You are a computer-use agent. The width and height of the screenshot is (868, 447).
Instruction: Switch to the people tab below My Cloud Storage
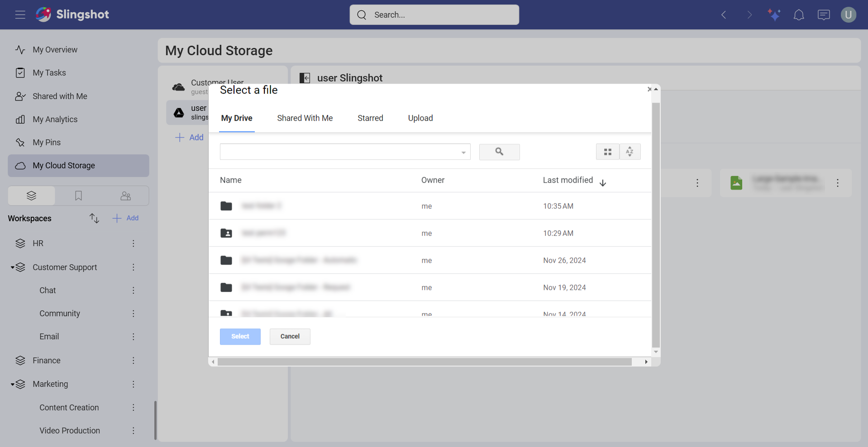(x=125, y=195)
